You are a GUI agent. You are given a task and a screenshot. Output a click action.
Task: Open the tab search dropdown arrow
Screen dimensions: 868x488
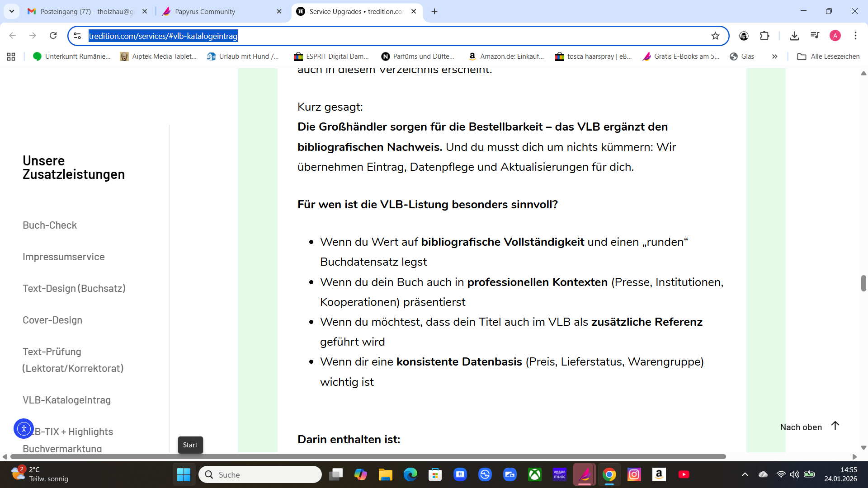12,11
